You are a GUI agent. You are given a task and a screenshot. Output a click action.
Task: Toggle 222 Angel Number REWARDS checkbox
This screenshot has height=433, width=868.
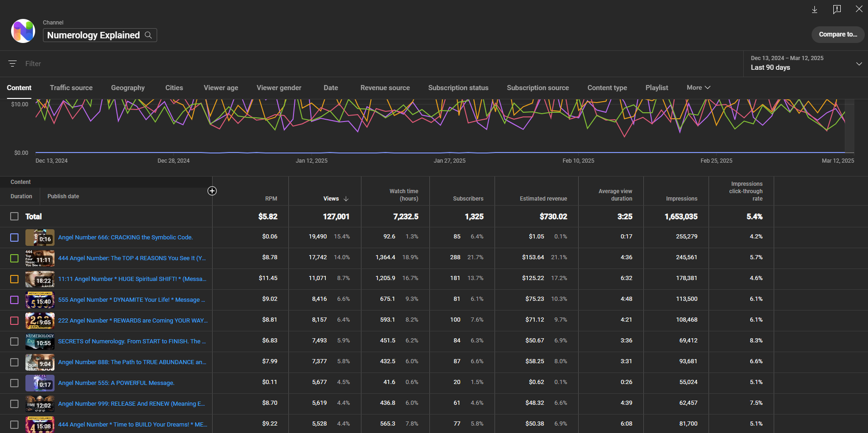[x=14, y=321]
